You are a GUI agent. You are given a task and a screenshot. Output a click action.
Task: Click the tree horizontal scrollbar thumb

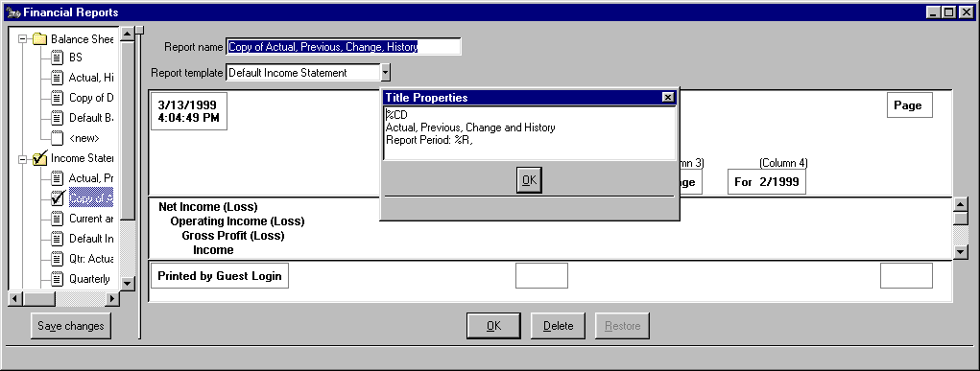[x=38, y=298]
